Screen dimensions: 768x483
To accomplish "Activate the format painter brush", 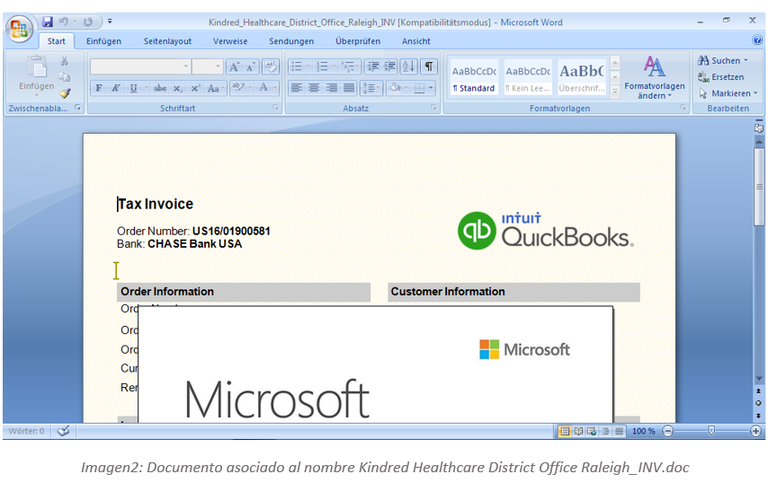I will tap(64, 93).
